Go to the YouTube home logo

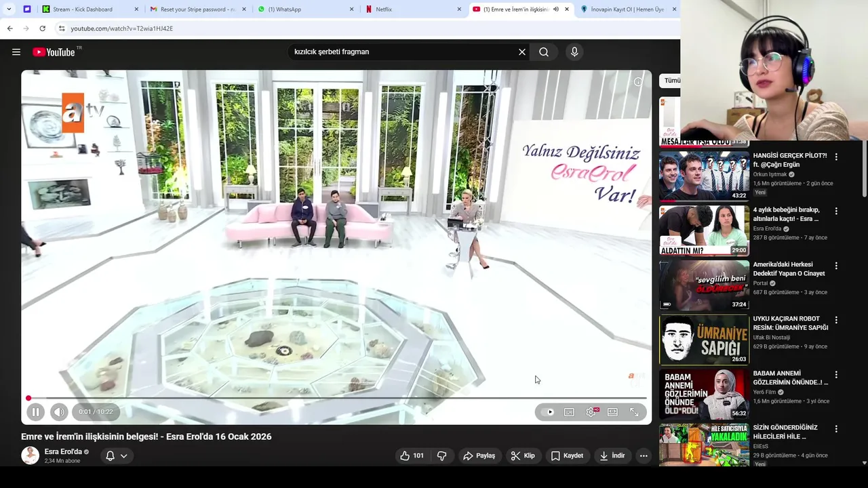[54, 52]
